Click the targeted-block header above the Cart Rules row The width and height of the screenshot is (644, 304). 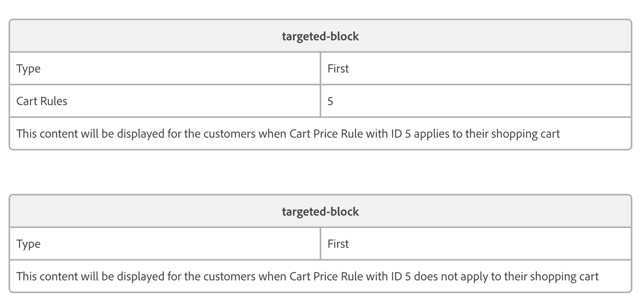point(320,36)
